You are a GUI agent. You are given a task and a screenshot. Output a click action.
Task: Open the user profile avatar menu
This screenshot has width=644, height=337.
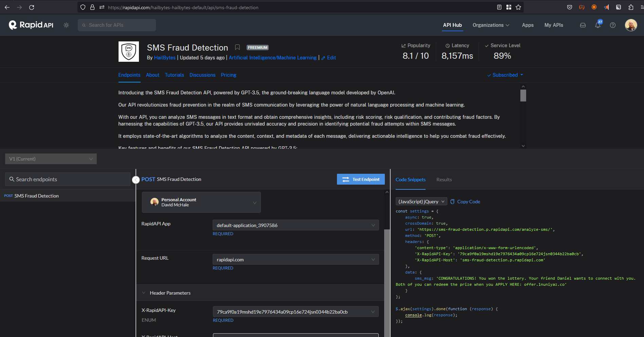point(631,25)
